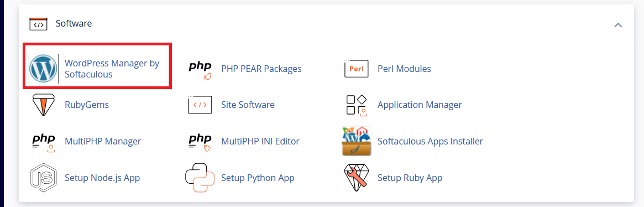Click the PHP PEAR Packages icon
644x207 pixels.
click(200, 69)
